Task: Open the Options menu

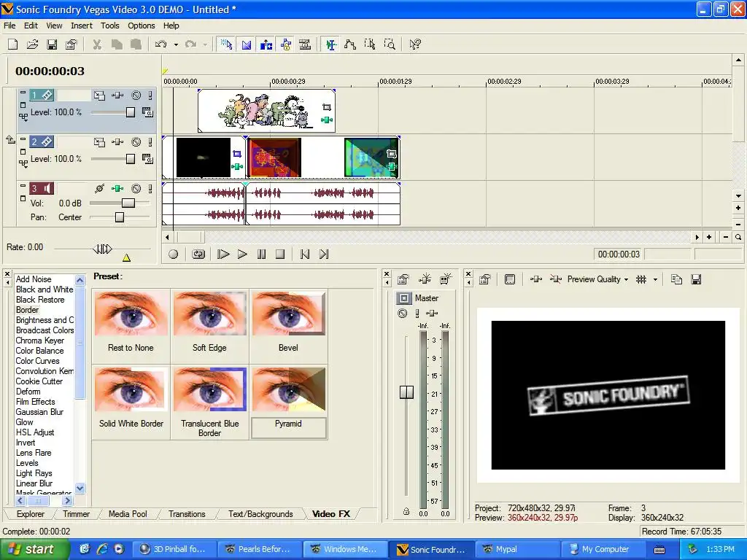Action: click(x=141, y=26)
